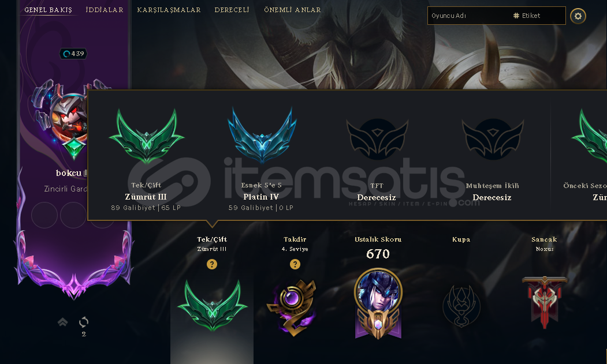Click the refresh arrows icon under profile
The image size is (607, 364).
pyautogui.click(x=84, y=322)
